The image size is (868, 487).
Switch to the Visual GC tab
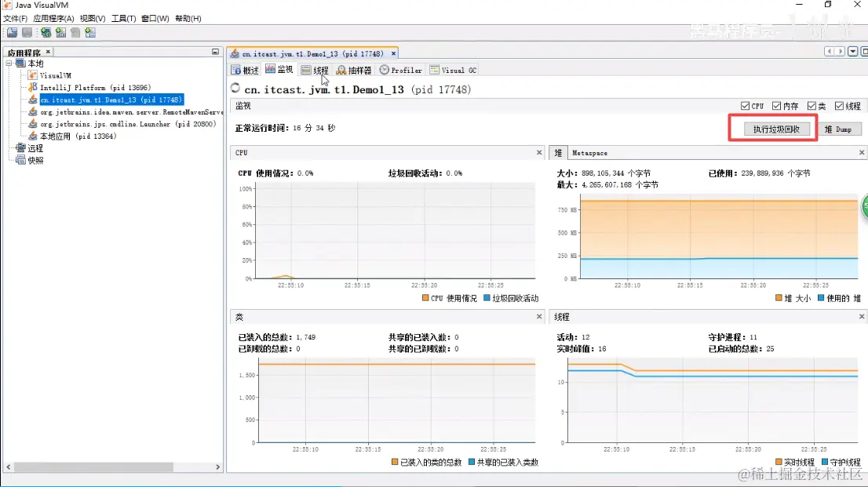pyautogui.click(x=453, y=71)
